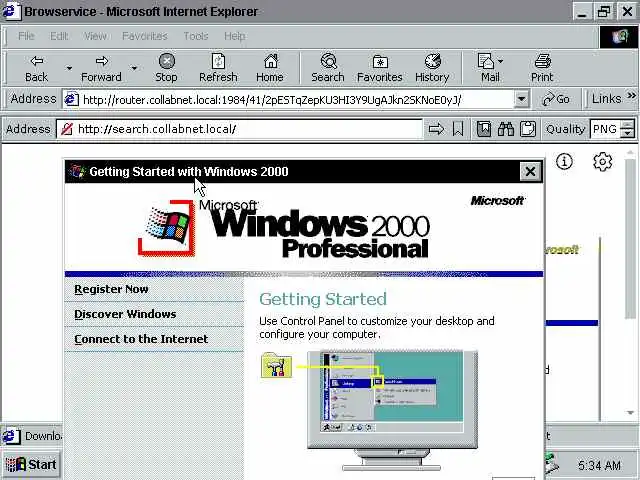Open the Edit menu

pos(59,36)
